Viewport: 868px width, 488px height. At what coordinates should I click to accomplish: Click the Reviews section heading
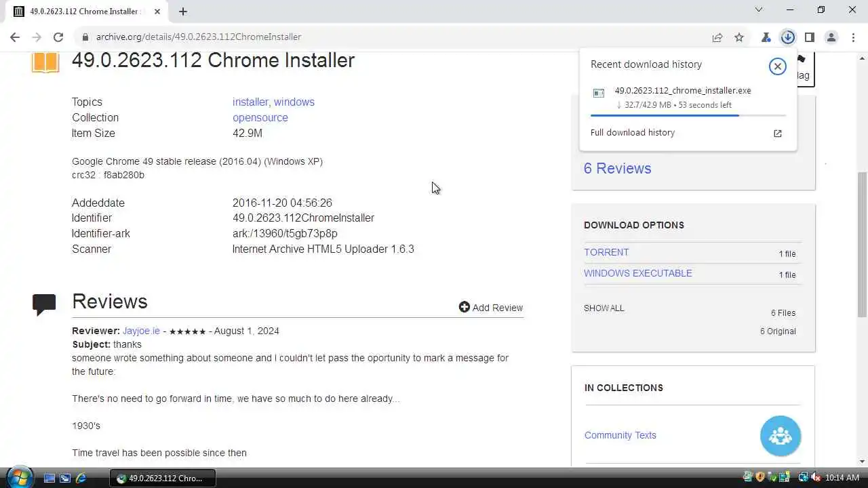pyautogui.click(x=110, y=302)
